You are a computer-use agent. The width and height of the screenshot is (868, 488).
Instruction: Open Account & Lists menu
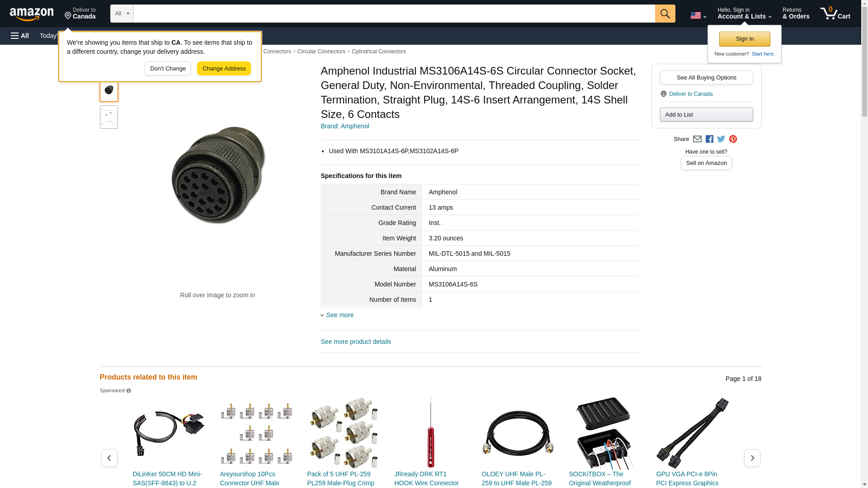[x=744, y=14]
